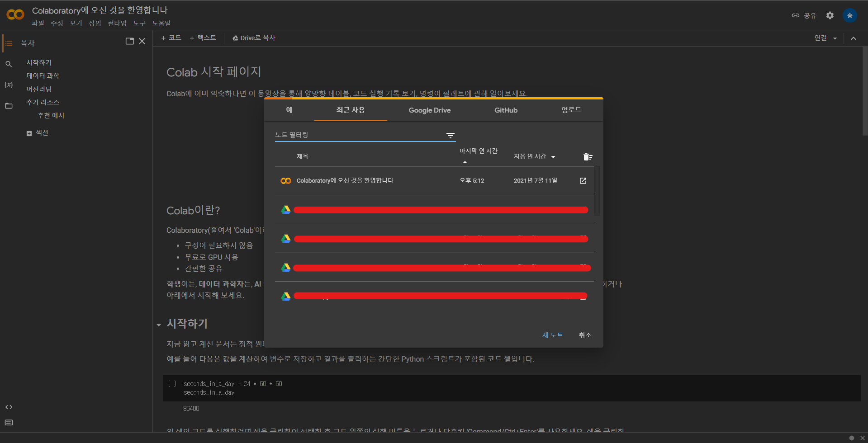Click the 오후 5:12 last opened time
The image size is (868, 443).
tap(472, 180)
